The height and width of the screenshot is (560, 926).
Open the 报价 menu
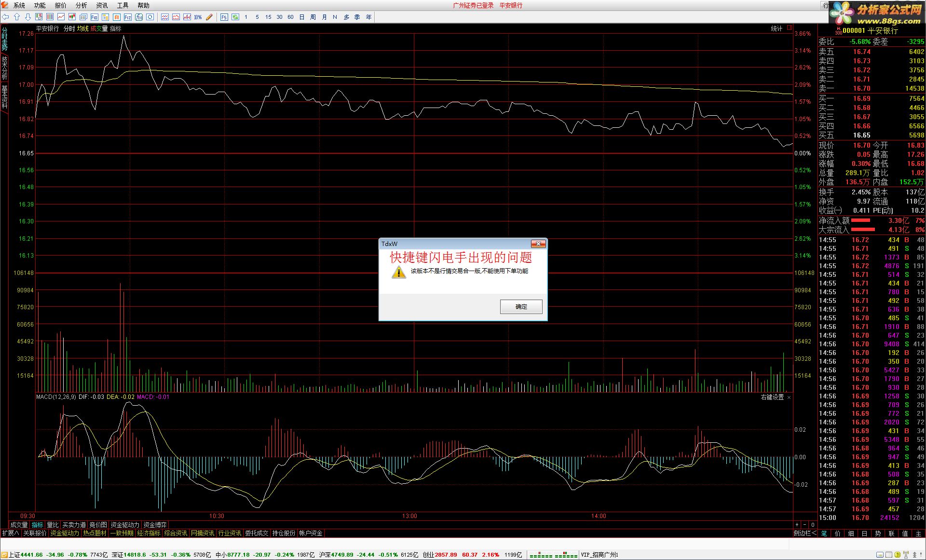point(61,5)
